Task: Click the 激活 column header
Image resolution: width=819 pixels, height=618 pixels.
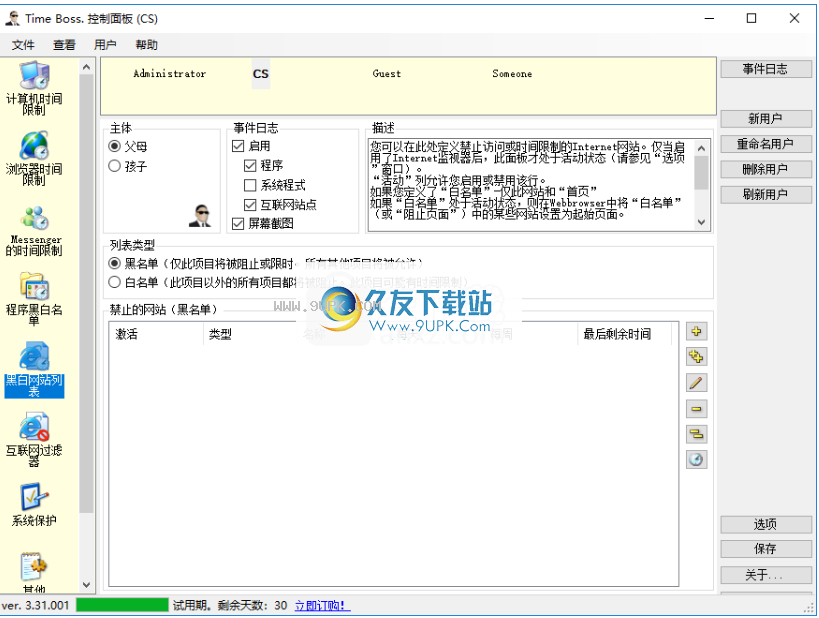Action: pos(156,334)
